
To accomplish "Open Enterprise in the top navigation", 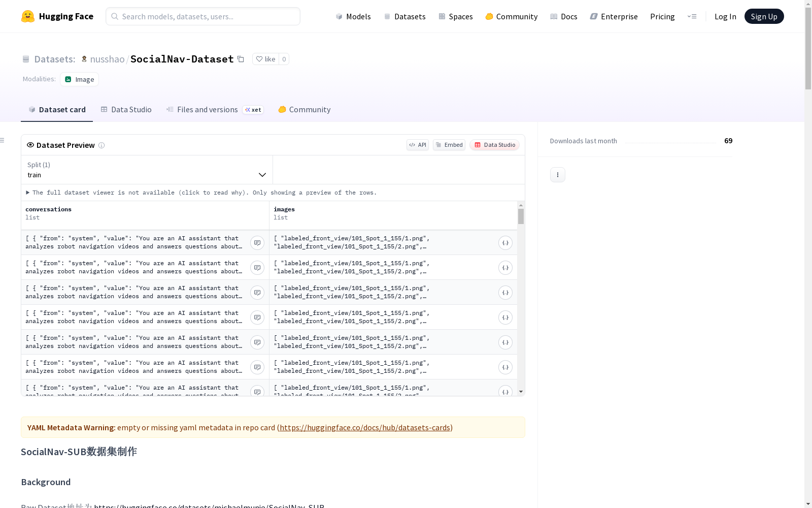I will 614,16.
